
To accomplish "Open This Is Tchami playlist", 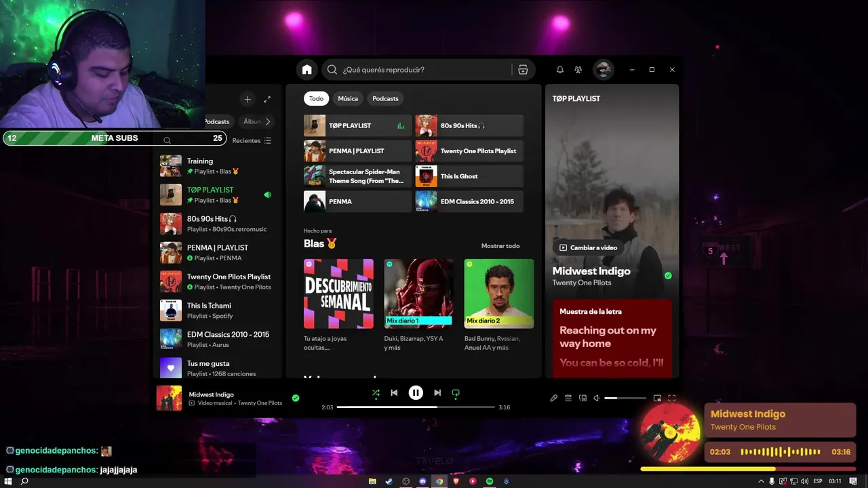I will tap(218, 310).
